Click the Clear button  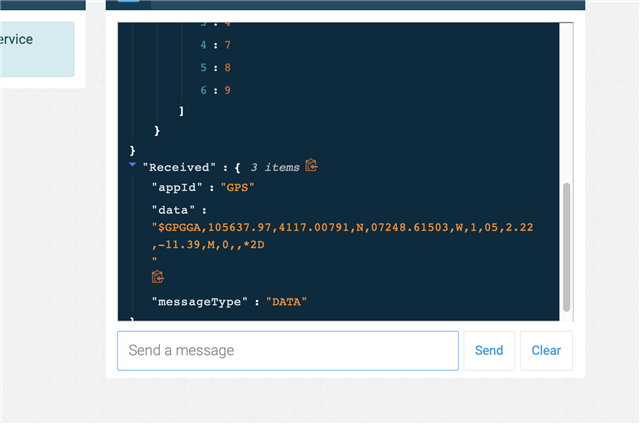546,351
